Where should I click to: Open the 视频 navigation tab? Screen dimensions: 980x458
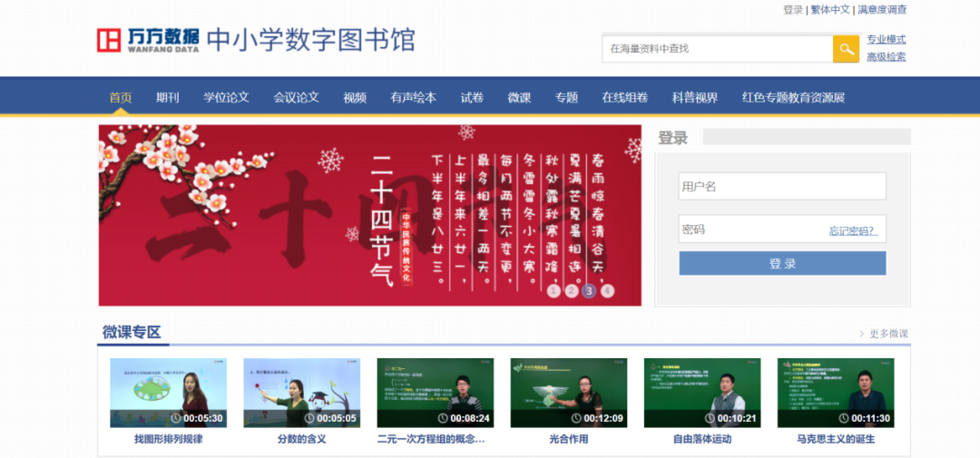coord(355,97)
